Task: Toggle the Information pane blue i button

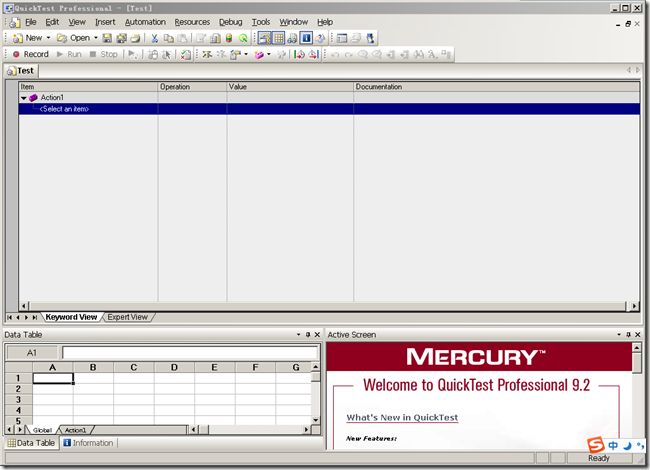Action: pyautogui.click(x=306, y=38)
